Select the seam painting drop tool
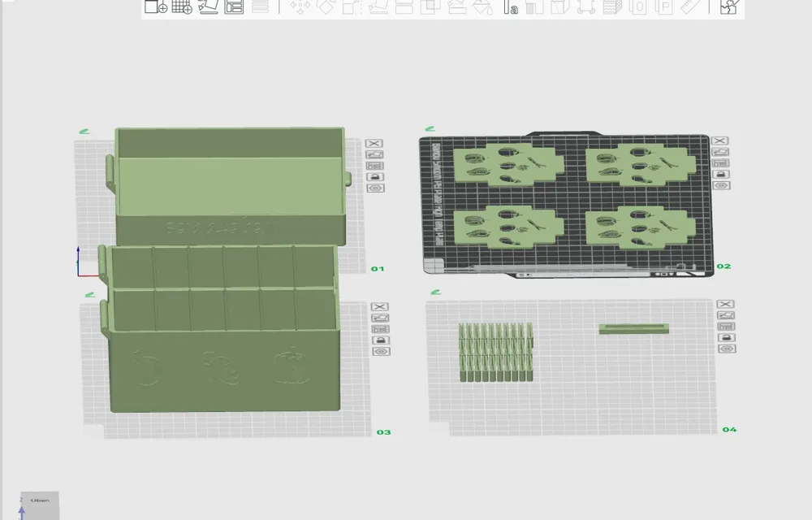Viewport: 812px width, 520px height. (x=482, y=6)
